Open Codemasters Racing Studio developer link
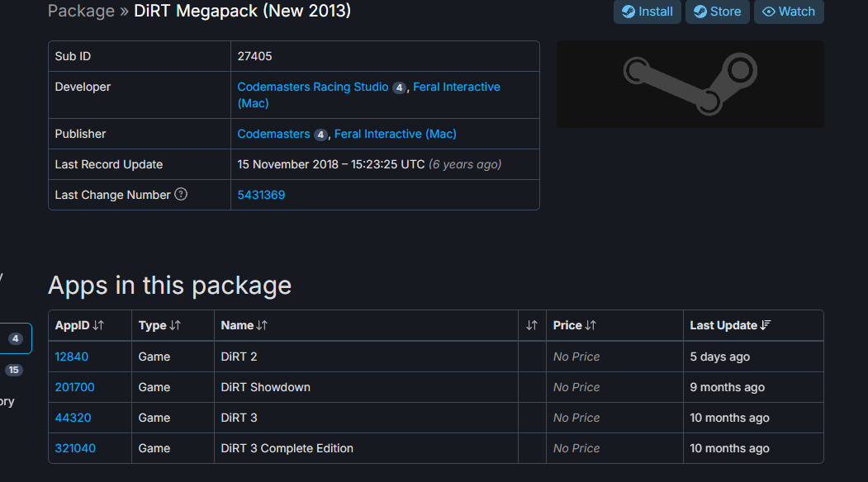Viewport: 868px width, 482px height. (313, 87)
